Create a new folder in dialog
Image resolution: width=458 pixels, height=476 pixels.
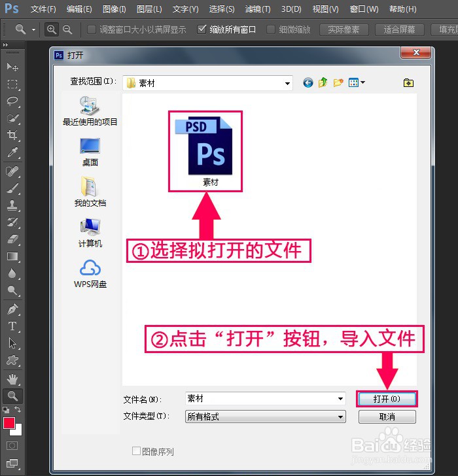coord(338,82)
